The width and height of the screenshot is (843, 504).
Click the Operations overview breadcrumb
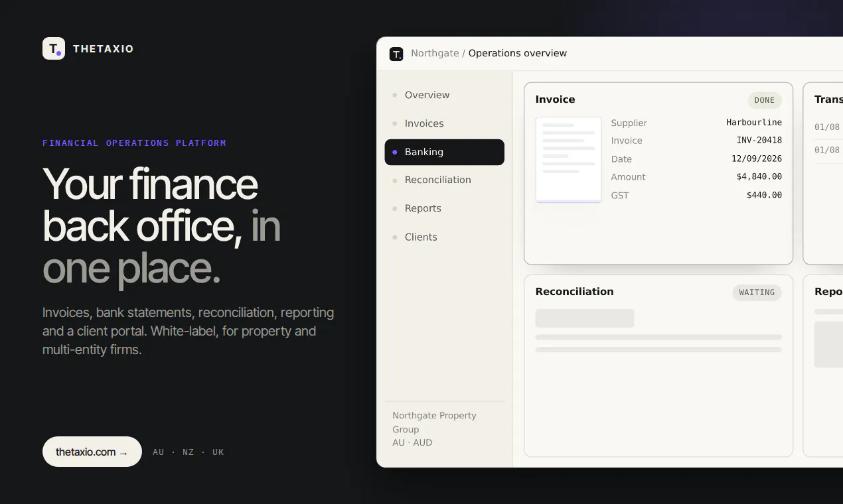click(x=518, y=53)
